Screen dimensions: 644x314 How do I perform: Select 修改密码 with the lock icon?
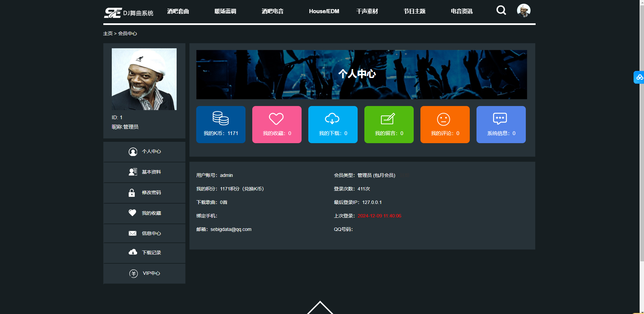pyautogui.click(x=144, y=192)
